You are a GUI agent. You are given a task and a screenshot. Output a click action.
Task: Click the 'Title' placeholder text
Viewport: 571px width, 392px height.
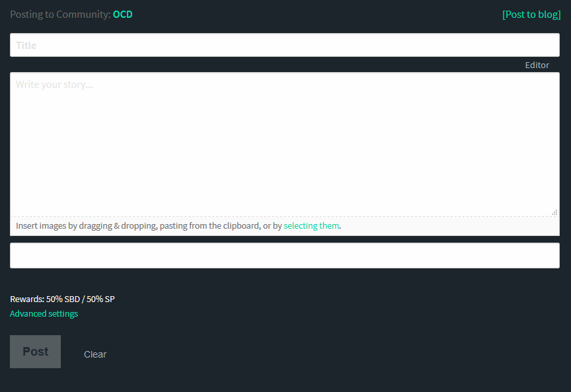coord(26,46)
